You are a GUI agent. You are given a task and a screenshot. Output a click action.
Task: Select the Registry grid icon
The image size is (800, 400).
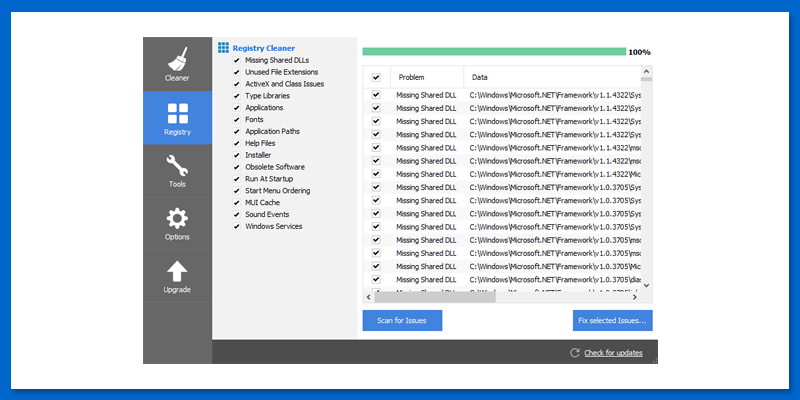(177, 113)
